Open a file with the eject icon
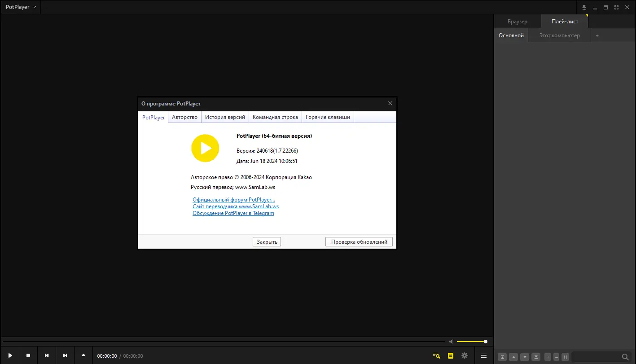This screenshot has height=364, width=636. (83, 355)
